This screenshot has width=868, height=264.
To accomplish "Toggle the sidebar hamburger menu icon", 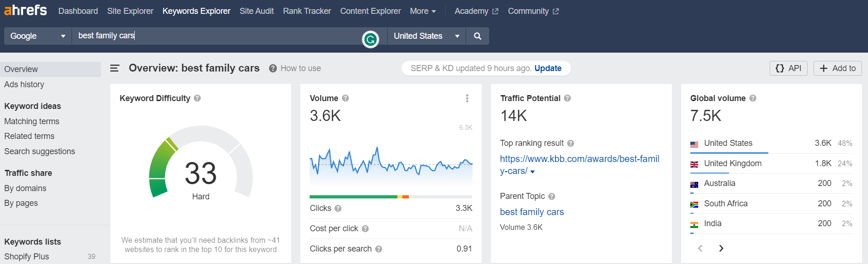I will point(115,68).
